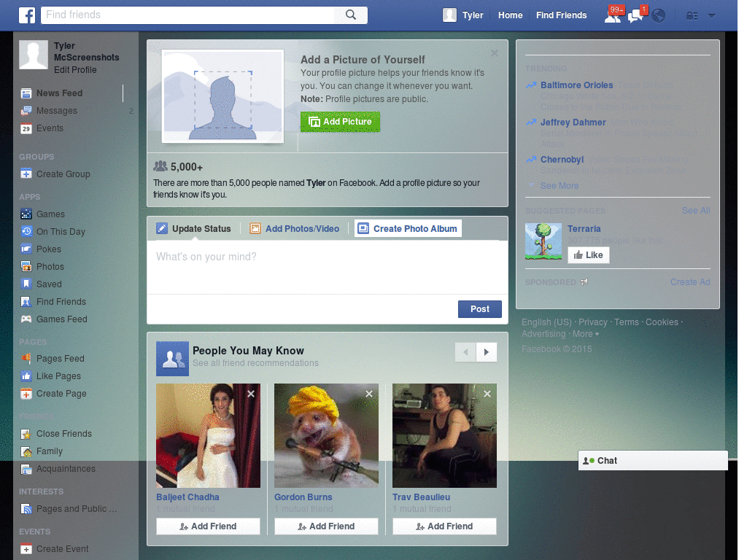Click the blue Post button

(x=480, y=309)
